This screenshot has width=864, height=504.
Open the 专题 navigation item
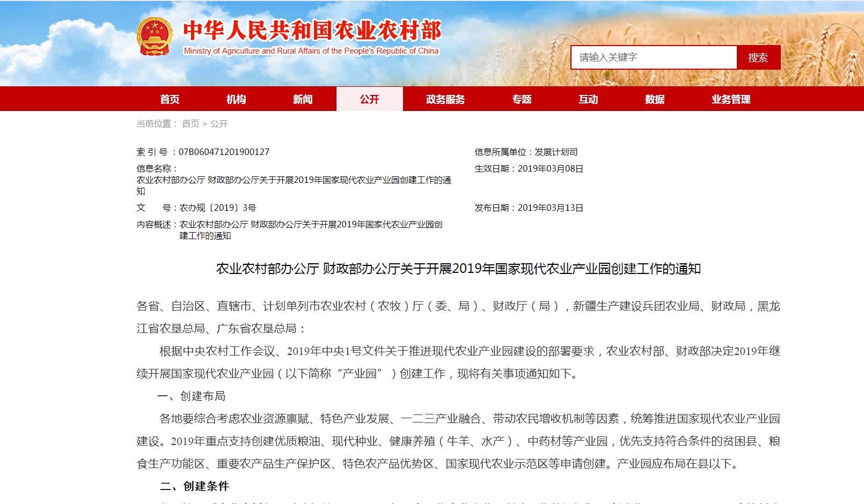pyautogui.click(x=522, y=99)
